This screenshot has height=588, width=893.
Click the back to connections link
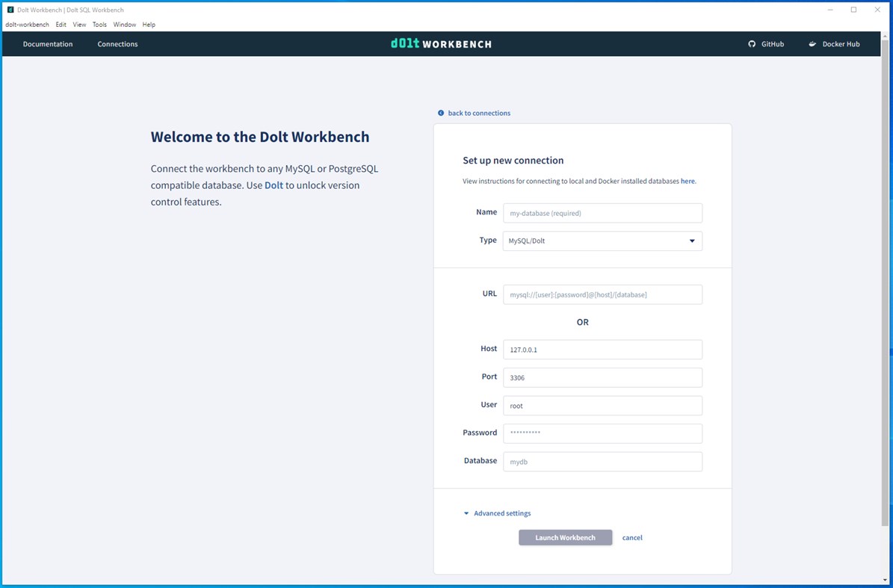click(x=479, y=113)
